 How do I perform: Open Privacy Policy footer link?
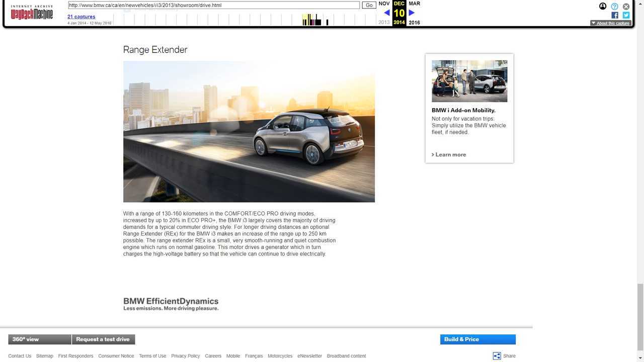(x=185, y=356)
